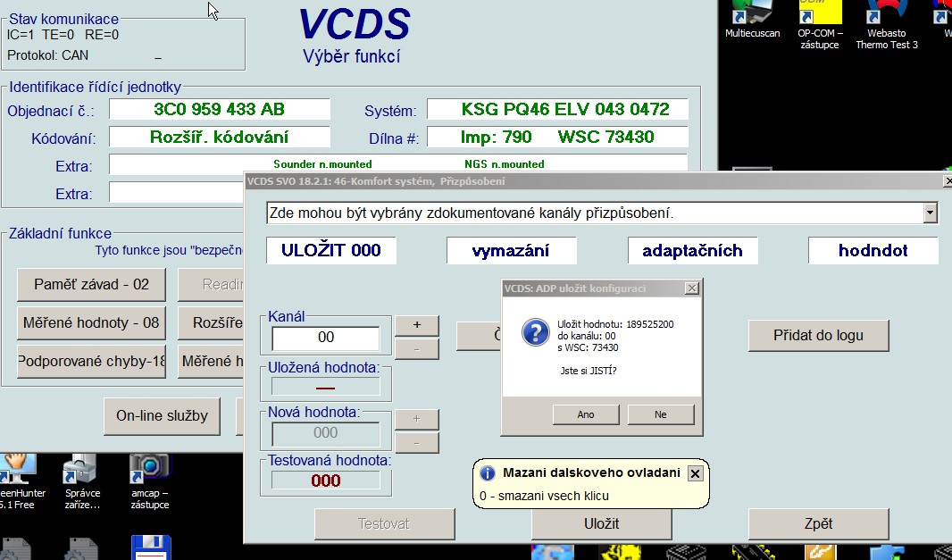
Task: Click the disabled Testovat button
Action: pyautogui.click(x=384, y=523)
